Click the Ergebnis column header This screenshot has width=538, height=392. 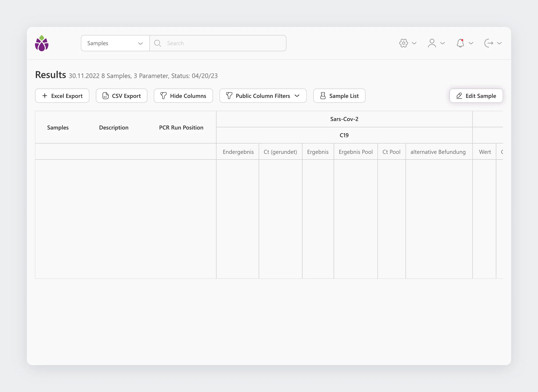318,152
